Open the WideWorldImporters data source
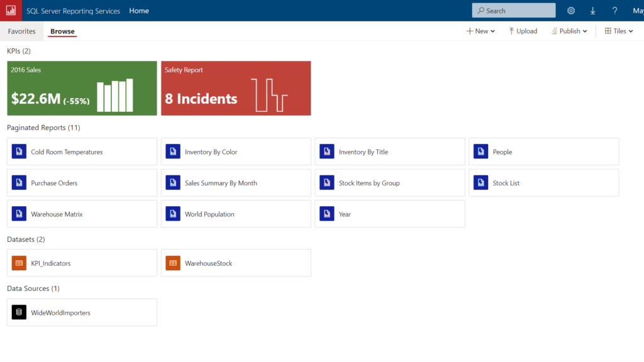 pyautogui.click(x=82, y=312)
